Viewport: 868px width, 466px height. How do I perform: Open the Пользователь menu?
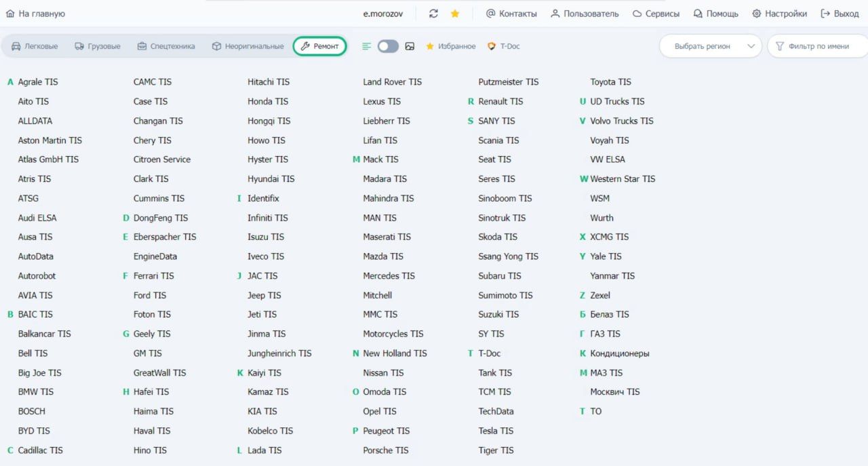pyautogui.click(x=584, y=14)
